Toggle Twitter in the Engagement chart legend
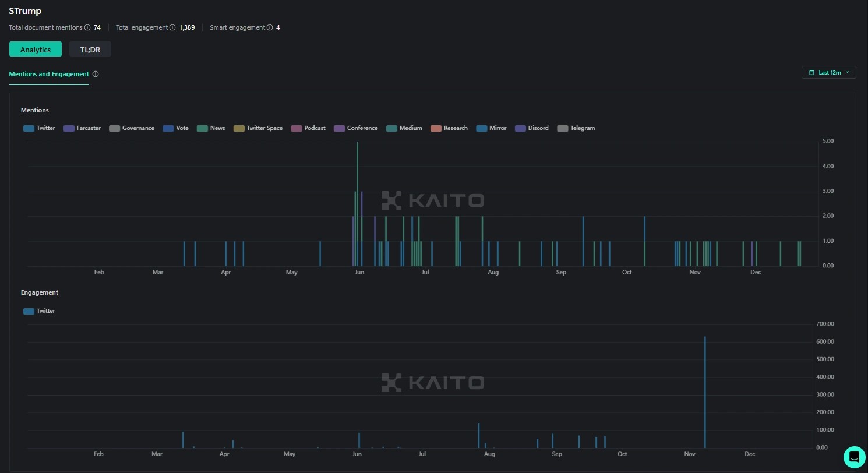 (39, 311)
